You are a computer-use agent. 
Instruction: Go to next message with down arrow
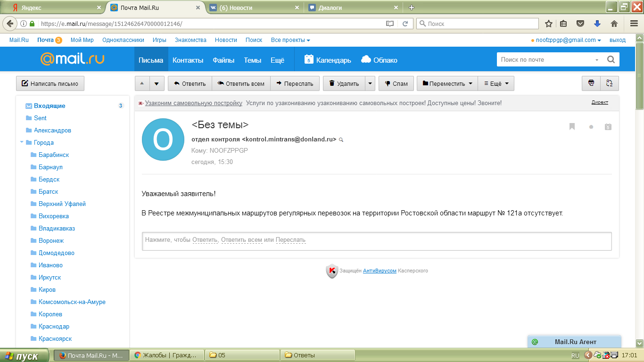pos(157,83)
